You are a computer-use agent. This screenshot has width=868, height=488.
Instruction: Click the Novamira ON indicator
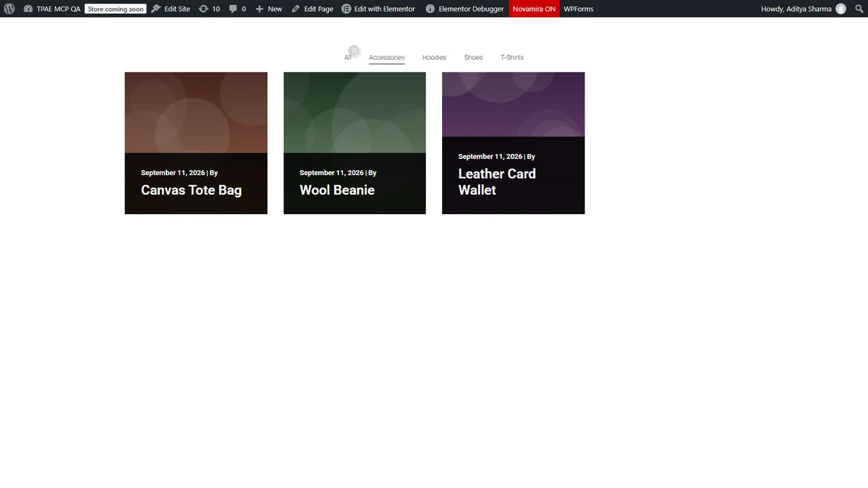tap(535, 9)
